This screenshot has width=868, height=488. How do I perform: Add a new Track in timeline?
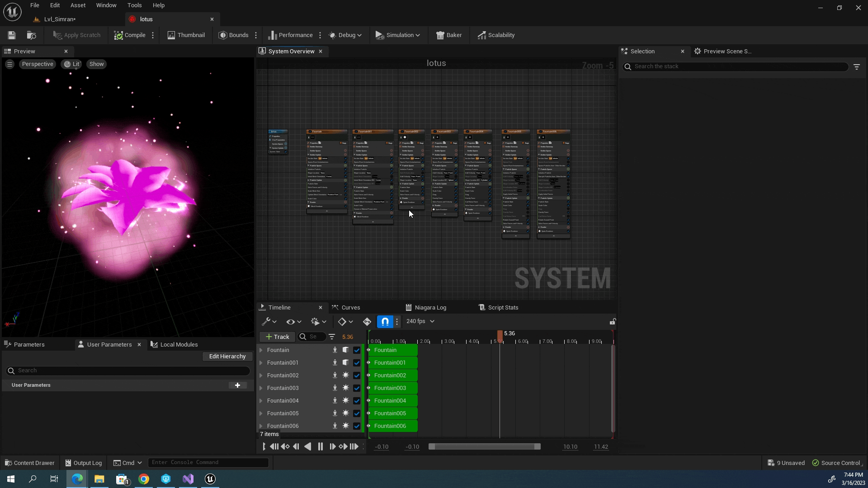pos(277,337)
